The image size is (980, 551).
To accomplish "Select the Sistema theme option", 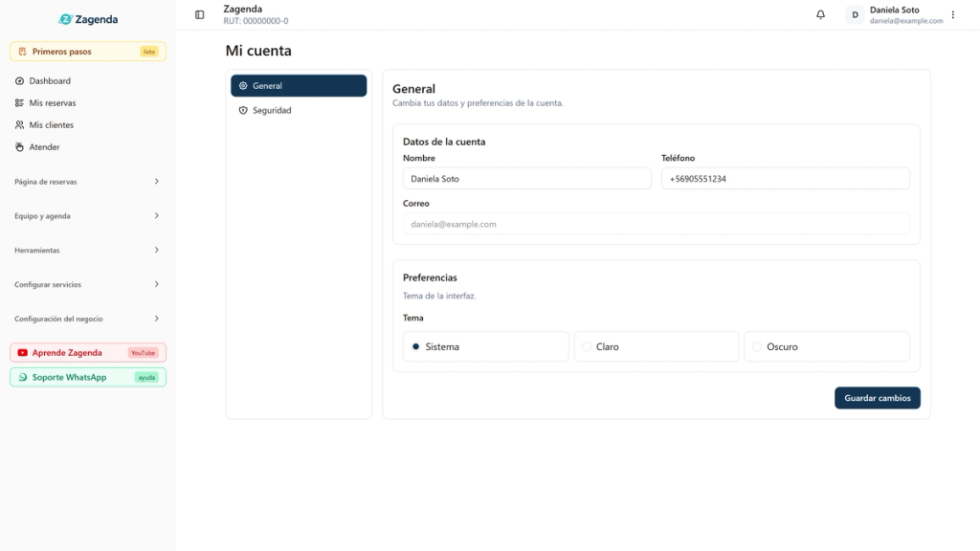I will 486,346.
